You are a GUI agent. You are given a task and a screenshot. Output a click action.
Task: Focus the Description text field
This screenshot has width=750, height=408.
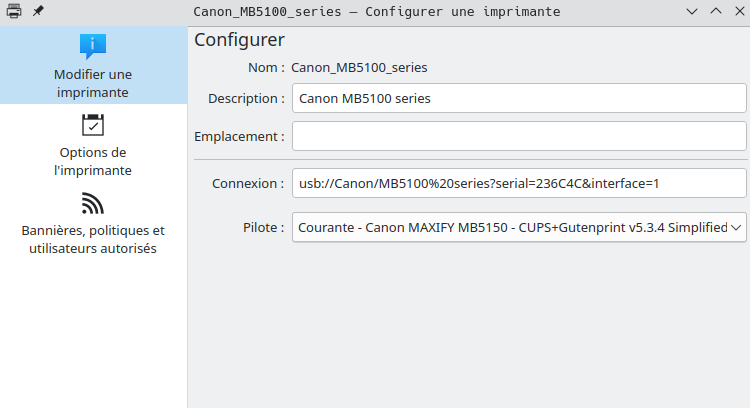pos(519,98)
